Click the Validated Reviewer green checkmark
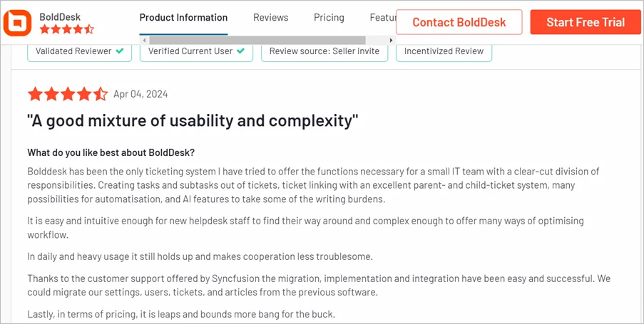 coord(120,51)
